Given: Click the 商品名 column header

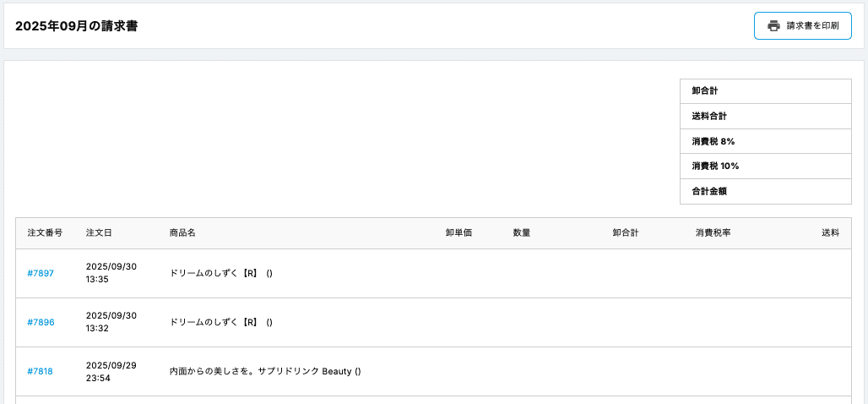Looking at the screenshot, I should point(182,232).
